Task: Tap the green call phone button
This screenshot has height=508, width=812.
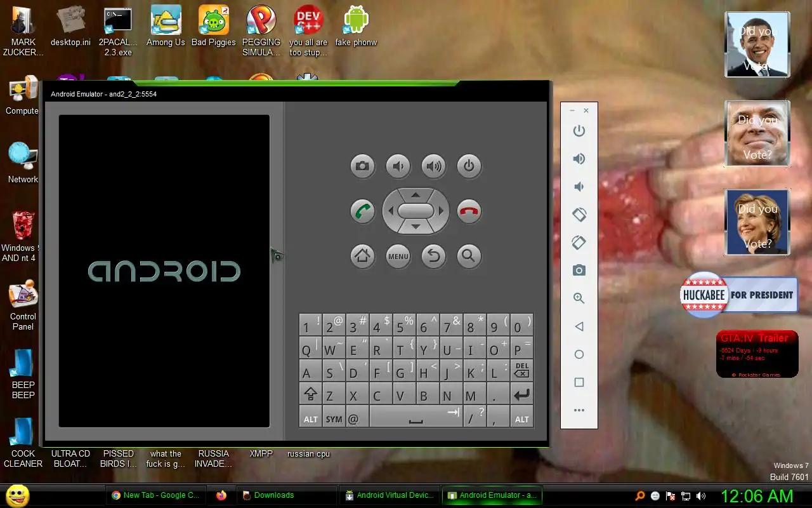Action: (362, 211)
